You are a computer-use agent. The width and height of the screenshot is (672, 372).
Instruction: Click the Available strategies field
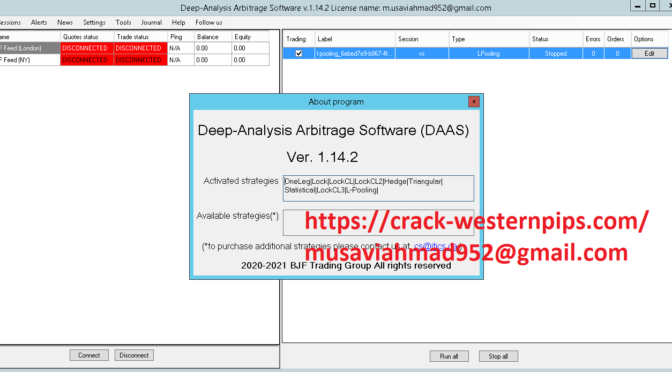[378, 222]
